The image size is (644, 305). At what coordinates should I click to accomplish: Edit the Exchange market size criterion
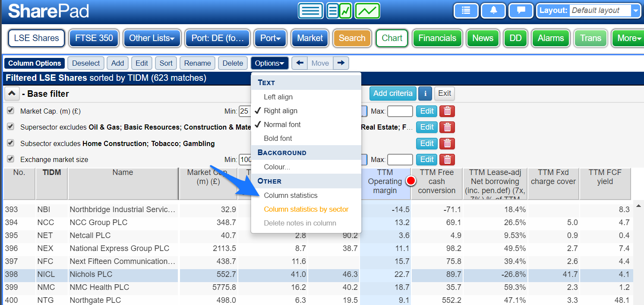click(427, 159)
